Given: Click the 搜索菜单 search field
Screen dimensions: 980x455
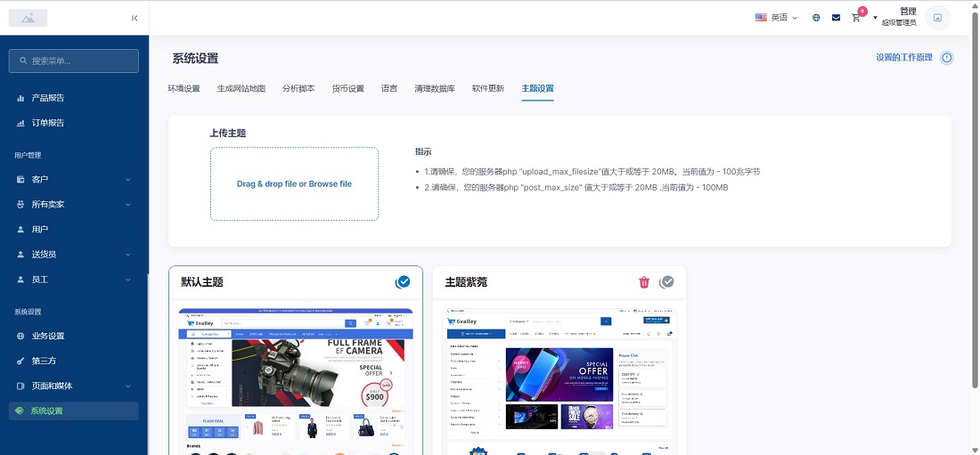Looking at the screenshot, I should [x=74, y=61].
